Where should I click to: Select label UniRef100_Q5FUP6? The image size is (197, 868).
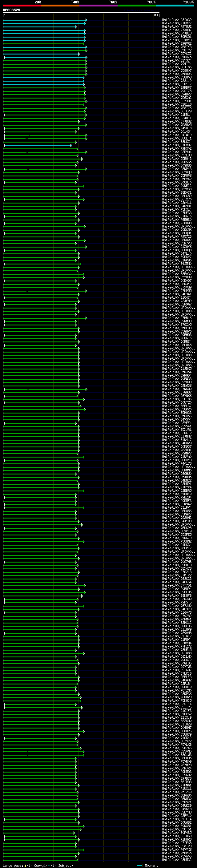pos(177,176)
